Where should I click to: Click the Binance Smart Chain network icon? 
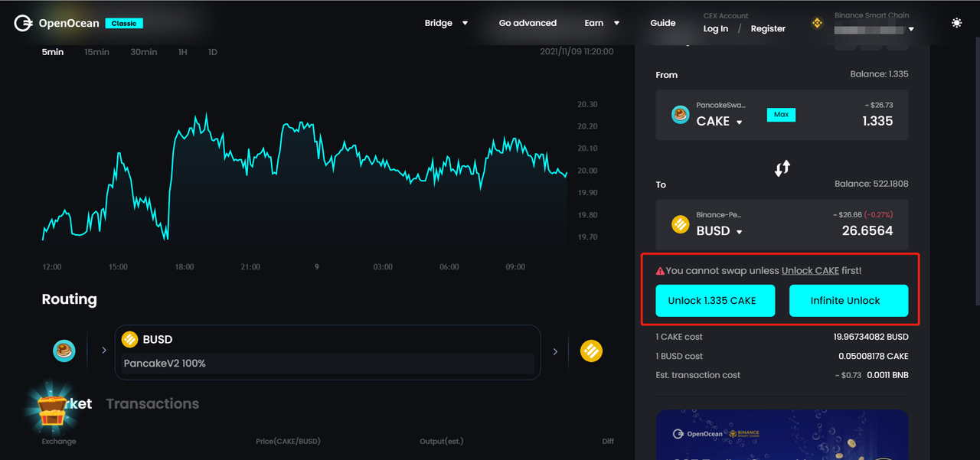817,24
